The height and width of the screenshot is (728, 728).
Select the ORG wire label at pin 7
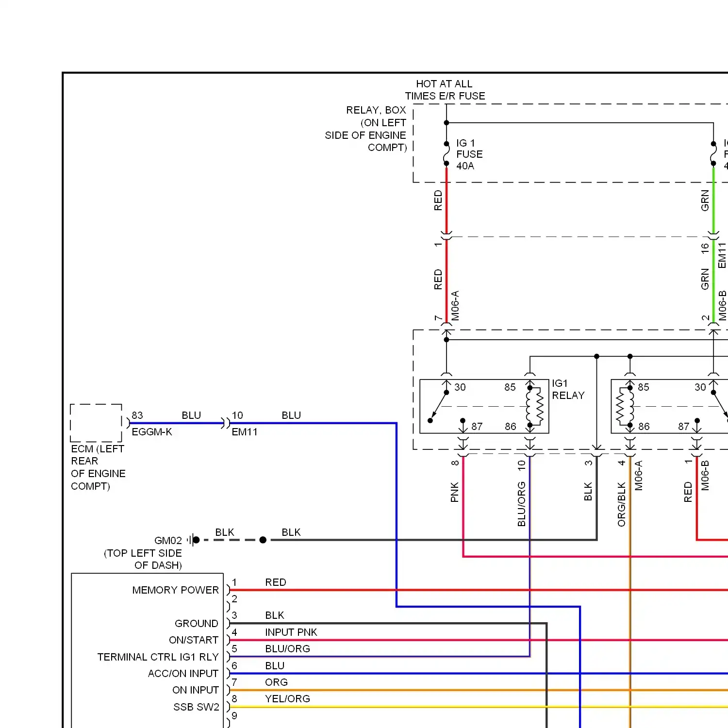(x=276, y=682)
